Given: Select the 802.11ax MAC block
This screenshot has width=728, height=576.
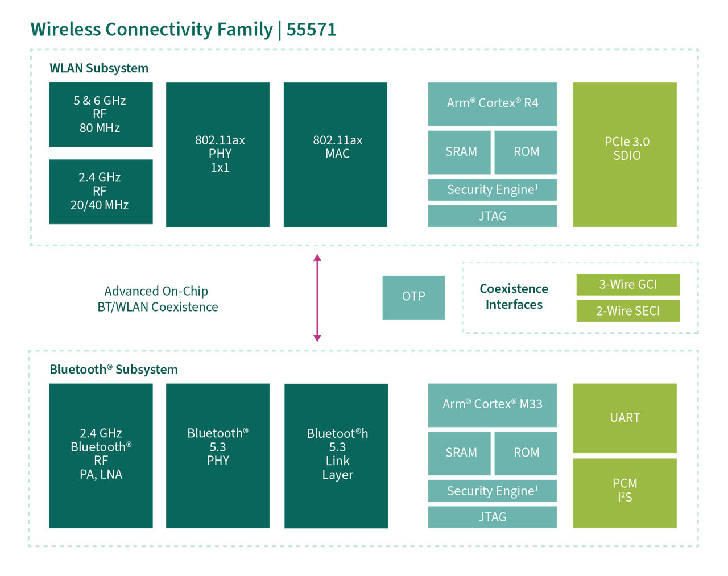Looking at the screenshot, I should [x=336, y=155].
